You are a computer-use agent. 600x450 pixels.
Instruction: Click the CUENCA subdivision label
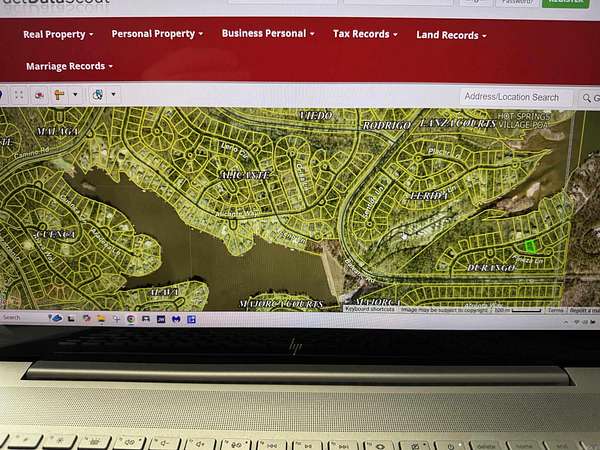pyautogui.click(x=56, y=234)
